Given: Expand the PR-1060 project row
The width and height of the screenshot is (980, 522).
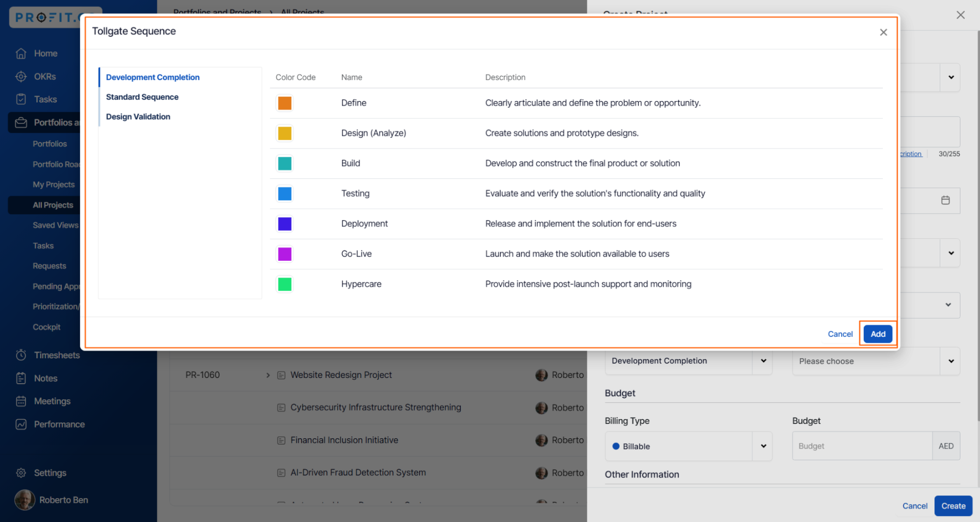Looking at the screenshot, I should pos(268,375).
